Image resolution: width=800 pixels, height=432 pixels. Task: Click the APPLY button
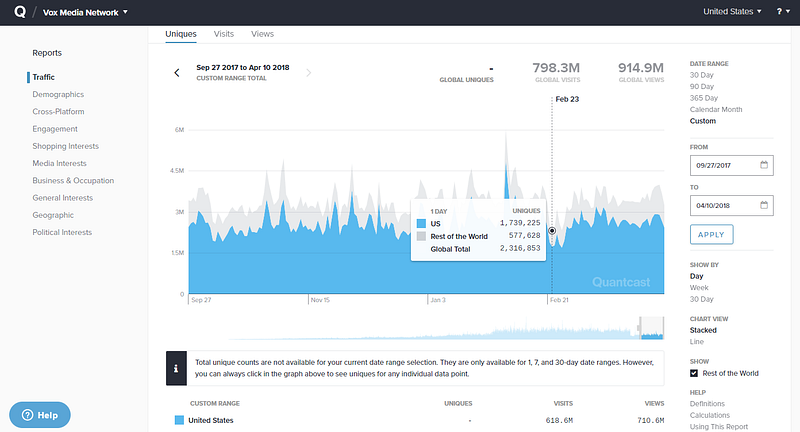[x=711, y=235]
